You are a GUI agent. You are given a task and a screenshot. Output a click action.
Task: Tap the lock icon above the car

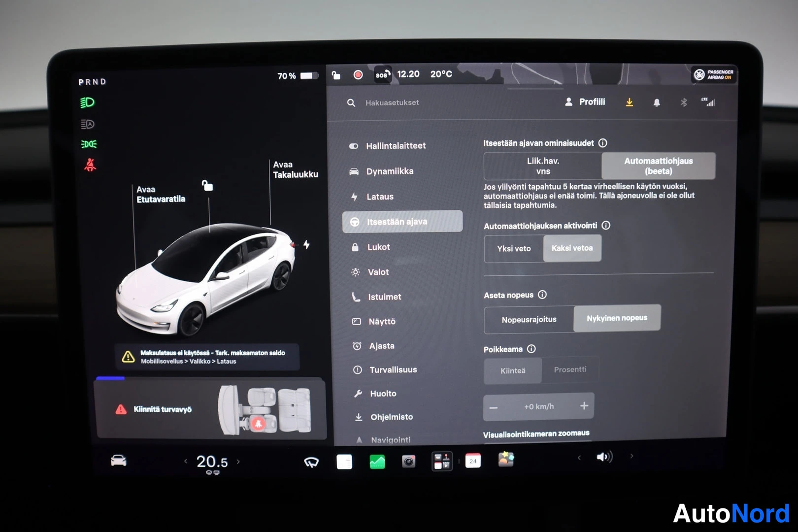point(207,186)
